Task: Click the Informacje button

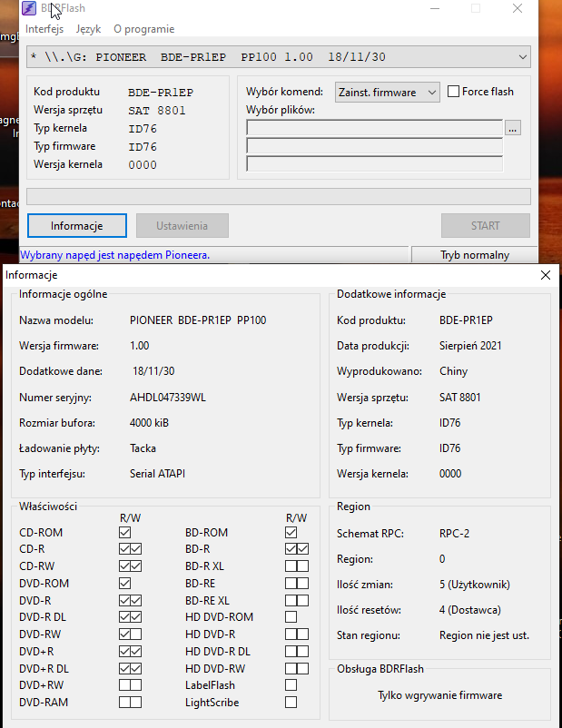Action: point(77,226)
